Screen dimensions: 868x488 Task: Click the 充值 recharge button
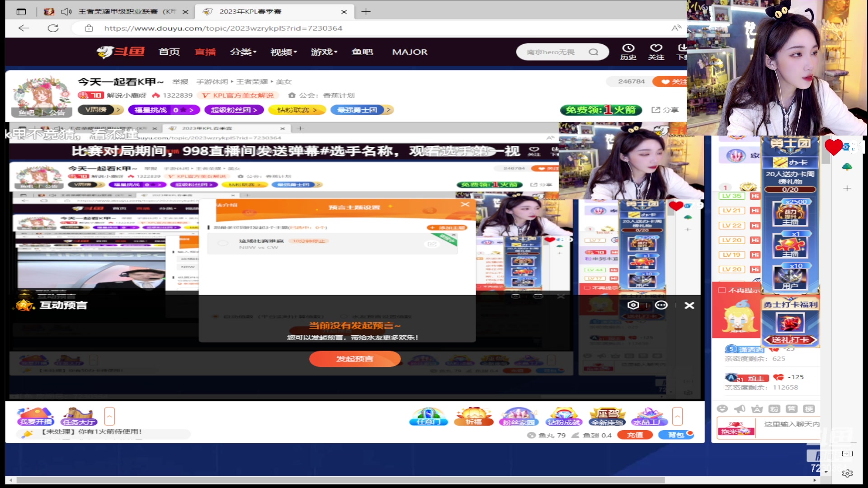[x=635, y=435]
